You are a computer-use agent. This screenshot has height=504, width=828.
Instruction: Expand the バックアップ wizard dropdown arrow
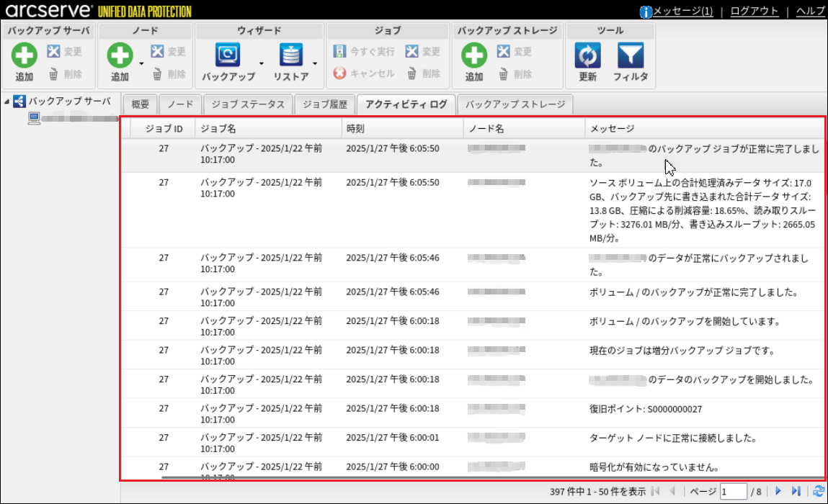click(262, 63)
